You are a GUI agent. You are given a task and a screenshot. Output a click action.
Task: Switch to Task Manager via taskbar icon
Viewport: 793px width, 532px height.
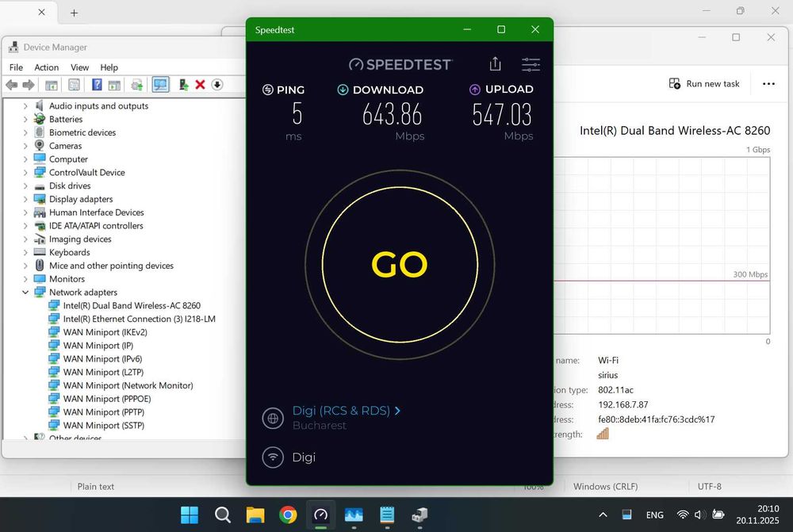click(354, 515)
